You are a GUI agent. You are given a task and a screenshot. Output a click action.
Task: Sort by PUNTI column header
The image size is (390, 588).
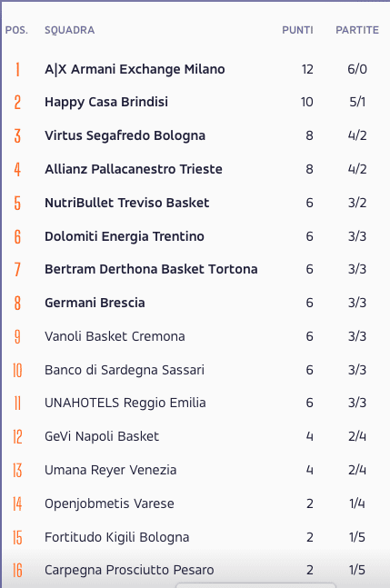[x=297, y=30]
